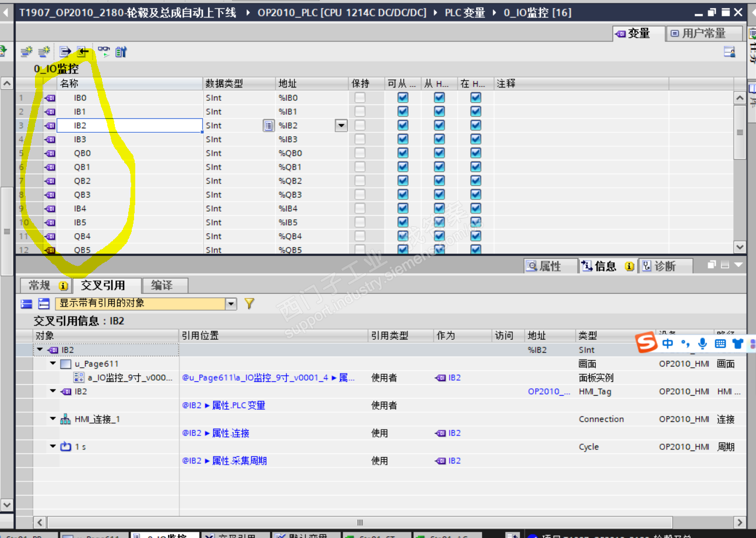The width and height of the screenshot is (756, 538).
Task: Click the expand-all icon in cross-reference toolbar
Action: (26, 303)
